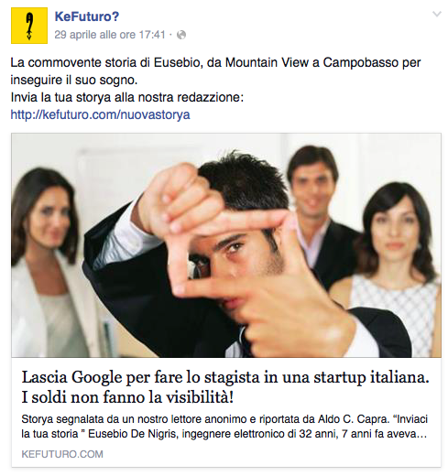Click the woman in white jacket in photo
448x476 pixels.
click(49, 263)
